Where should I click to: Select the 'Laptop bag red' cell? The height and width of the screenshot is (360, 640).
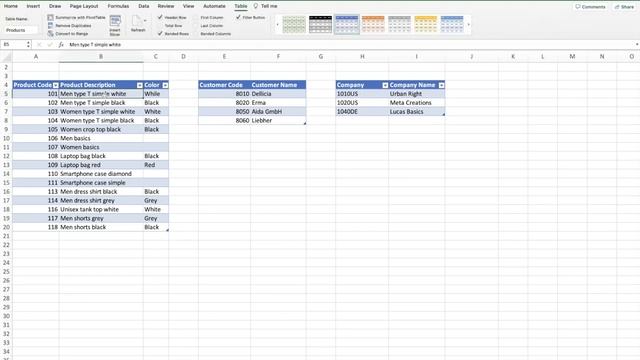[101, 165]
